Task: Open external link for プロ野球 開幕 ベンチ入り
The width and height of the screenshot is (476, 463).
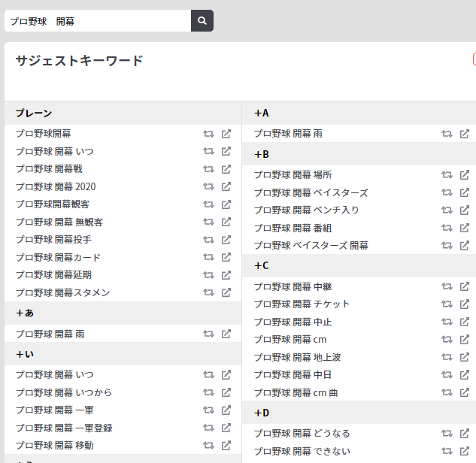Action: pos(465,210)
